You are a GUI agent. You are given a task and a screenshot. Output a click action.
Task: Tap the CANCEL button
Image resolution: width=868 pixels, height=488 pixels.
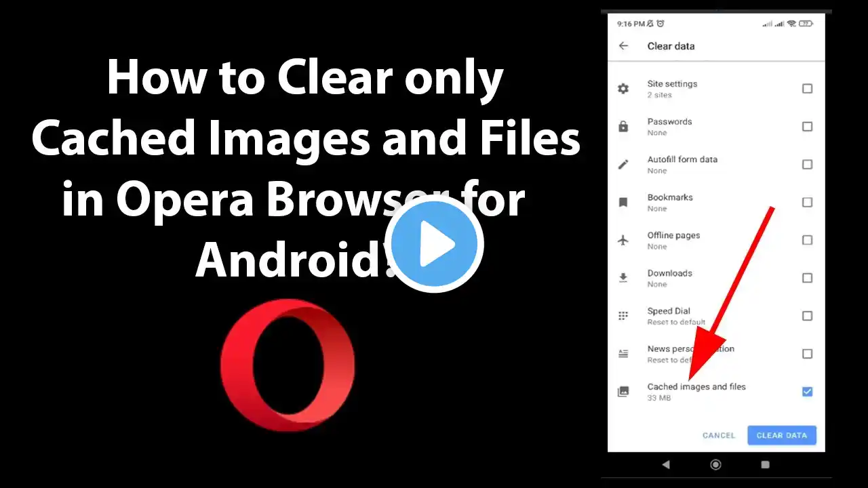pyautogui.click(x=719, y=435)
